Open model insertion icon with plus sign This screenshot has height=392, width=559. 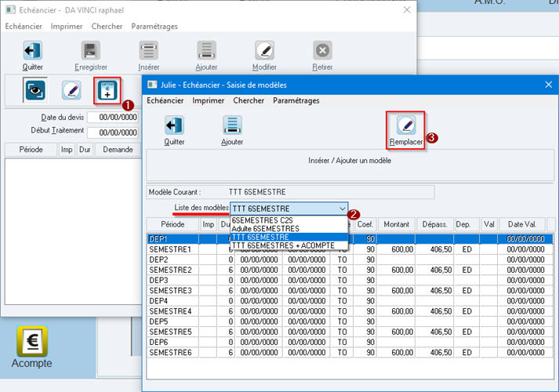[107, 90]
